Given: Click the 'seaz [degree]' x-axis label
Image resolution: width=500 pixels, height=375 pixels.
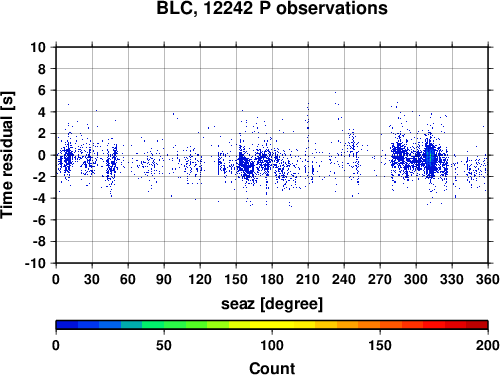Looking at the screenshot, I should pyautogui.click(x=272, y=304).
